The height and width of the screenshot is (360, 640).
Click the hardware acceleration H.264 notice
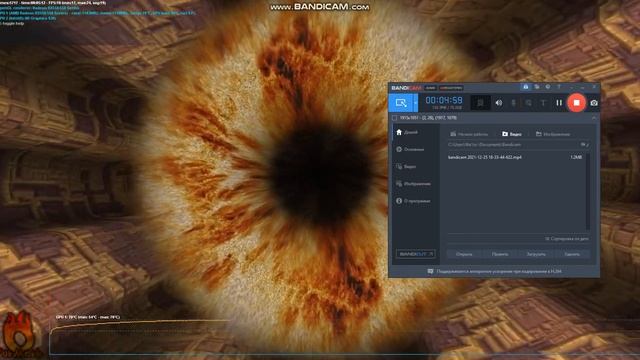click(499, 271)
